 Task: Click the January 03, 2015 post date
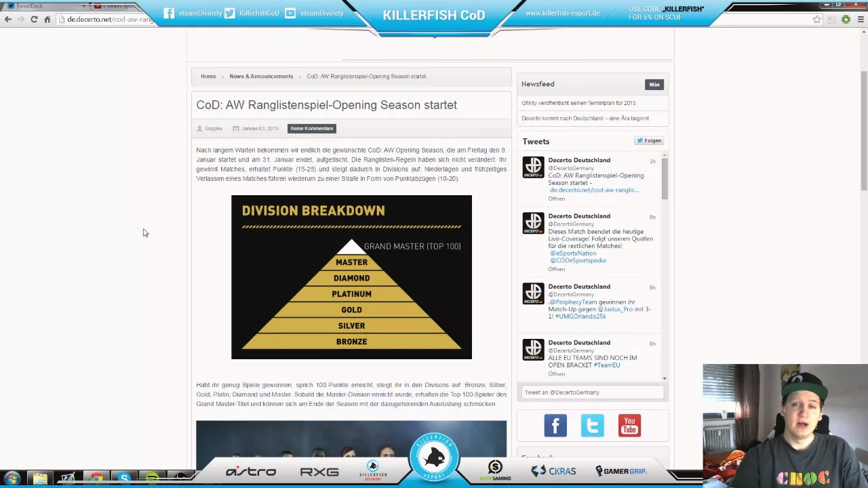(260, 129)
